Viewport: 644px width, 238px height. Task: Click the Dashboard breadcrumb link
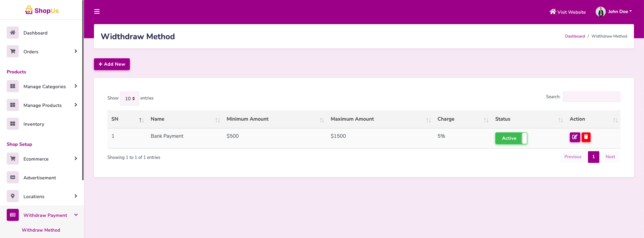(x=575, y=36)
